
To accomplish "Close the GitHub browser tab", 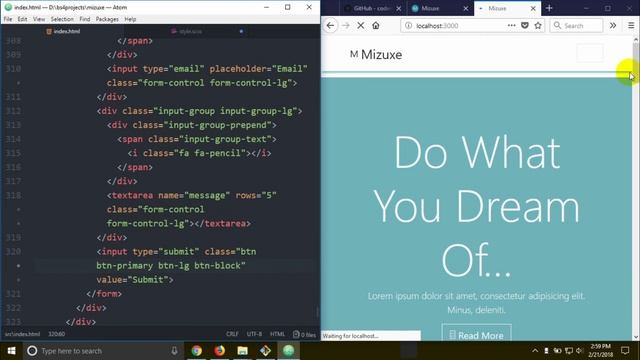I will coord(399,8).
